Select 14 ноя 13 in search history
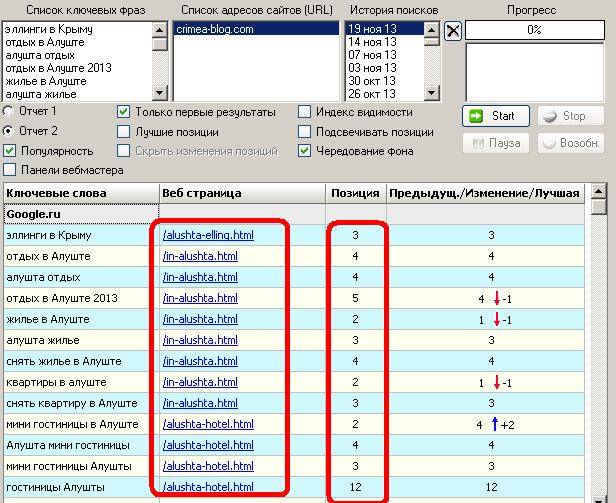 coord(385,42)
